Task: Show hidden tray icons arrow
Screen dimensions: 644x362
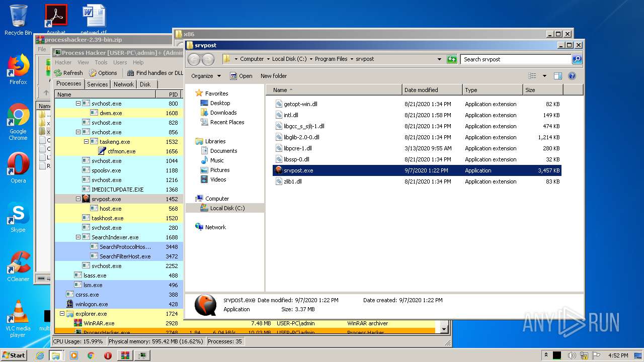Action: coord(546,355)
